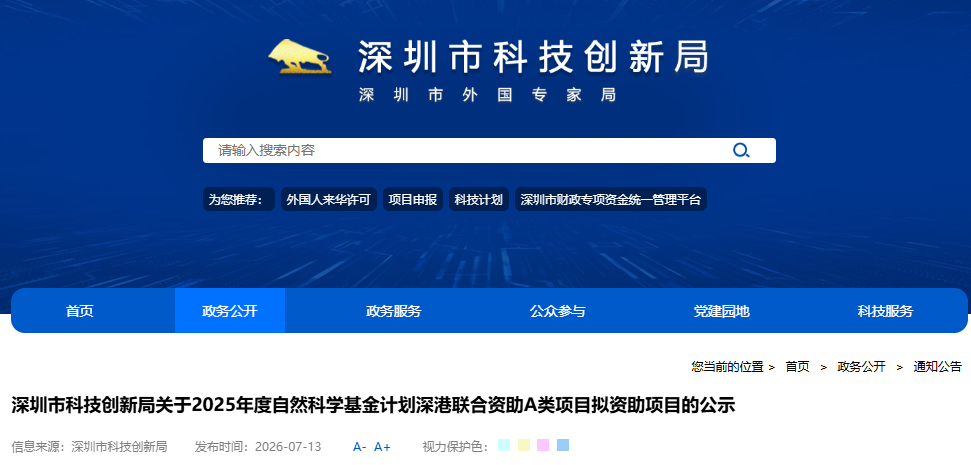This screenshot has height=465, width=971.
Task: Click the golden bull logo
Action: [x=300, y=56]
